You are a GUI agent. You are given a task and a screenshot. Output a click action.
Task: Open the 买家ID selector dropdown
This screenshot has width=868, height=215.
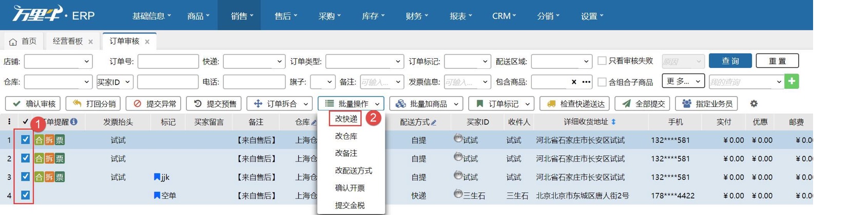pos(115,82)
